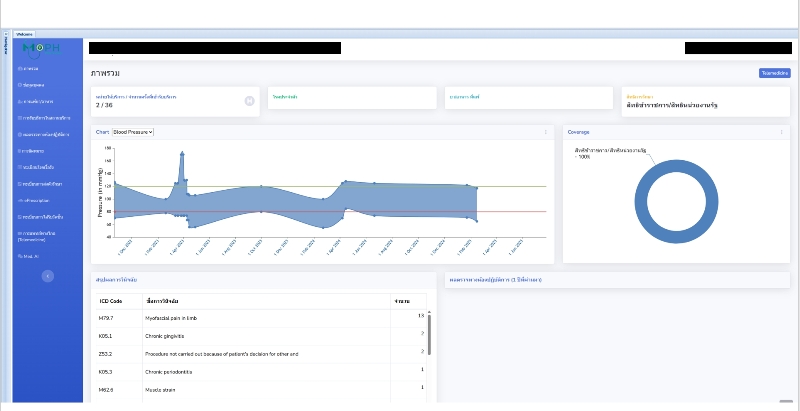Viewport: 800px width, 411px height.
Task: Switch to the Welcome tab
Action: (24, 34)
